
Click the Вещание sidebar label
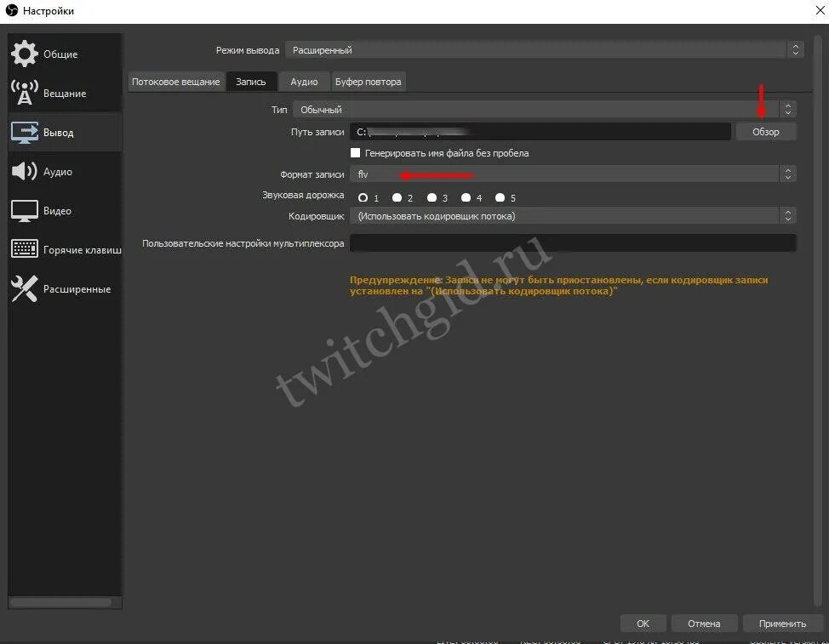[65, 93]
